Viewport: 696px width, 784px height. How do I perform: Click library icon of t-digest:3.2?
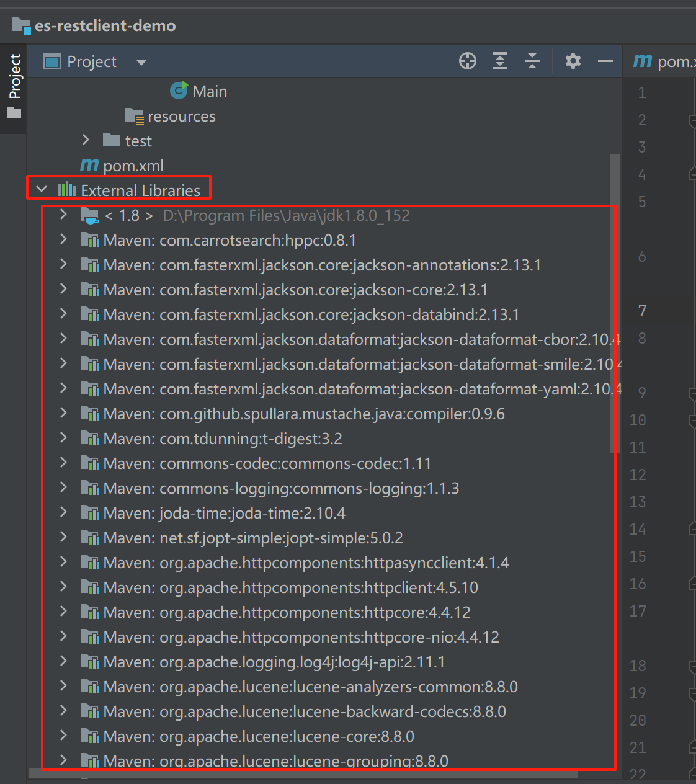point(90,439)
